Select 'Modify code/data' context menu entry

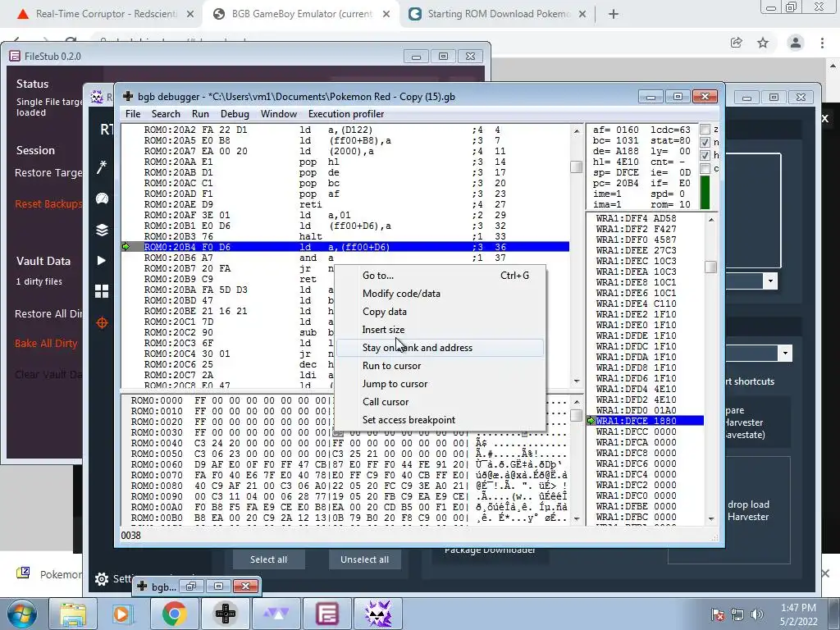point(440,294)
